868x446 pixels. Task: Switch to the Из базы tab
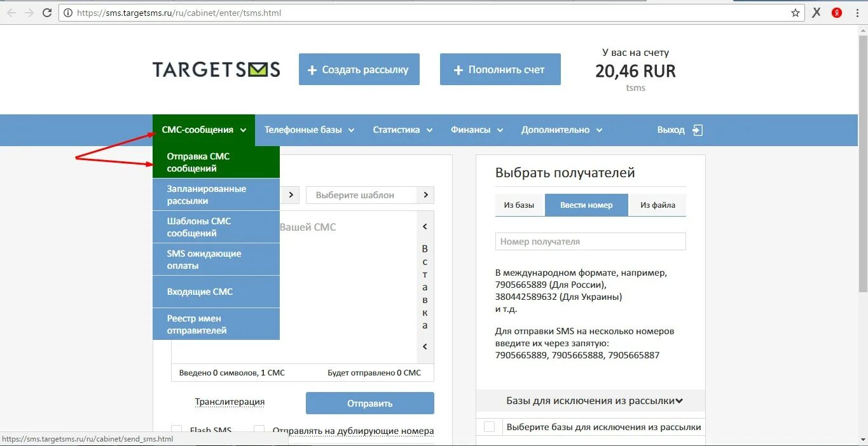[x=520, y=205]
